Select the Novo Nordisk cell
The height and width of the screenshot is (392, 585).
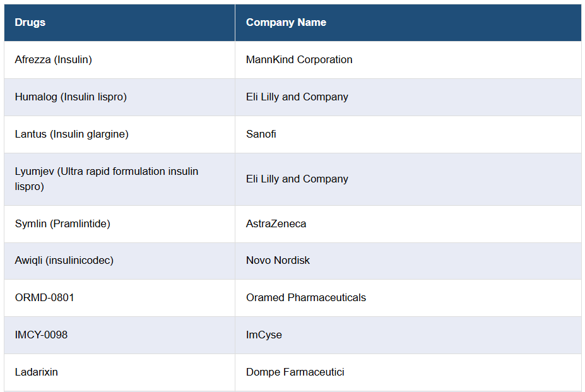pyautogui.click(x=278, y=261)
